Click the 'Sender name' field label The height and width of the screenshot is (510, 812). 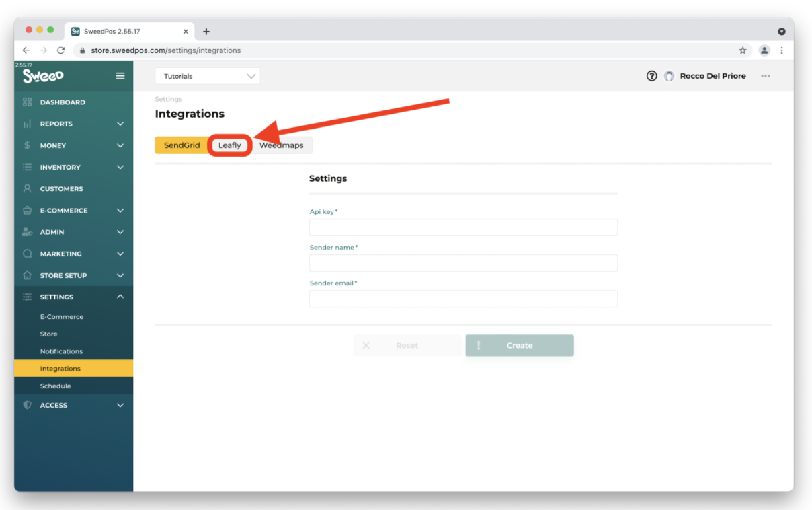(333, 248)
